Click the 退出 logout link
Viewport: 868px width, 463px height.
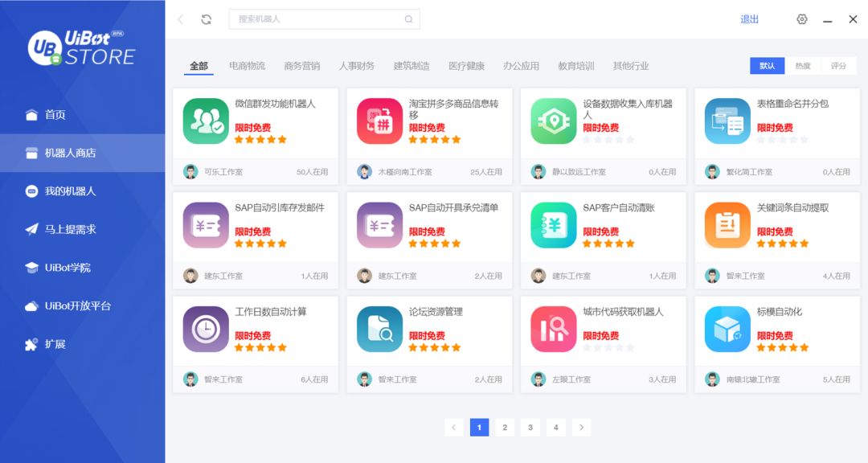point(749,19)
